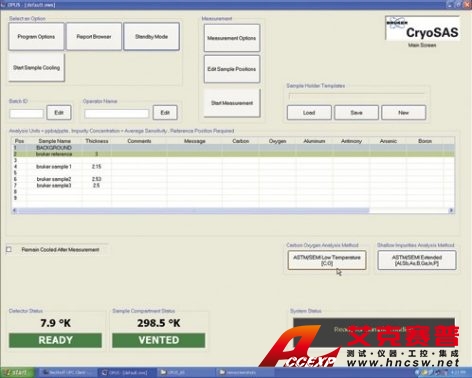The image size is (472, 378).
Task: Click the CryoSAS Bruker logo
Action: [x=423, y=28]
